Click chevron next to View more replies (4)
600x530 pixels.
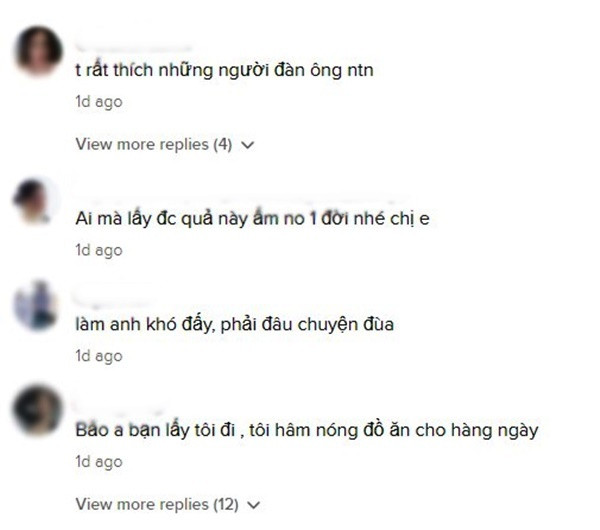pyautogui.click(x=248, y=145)
